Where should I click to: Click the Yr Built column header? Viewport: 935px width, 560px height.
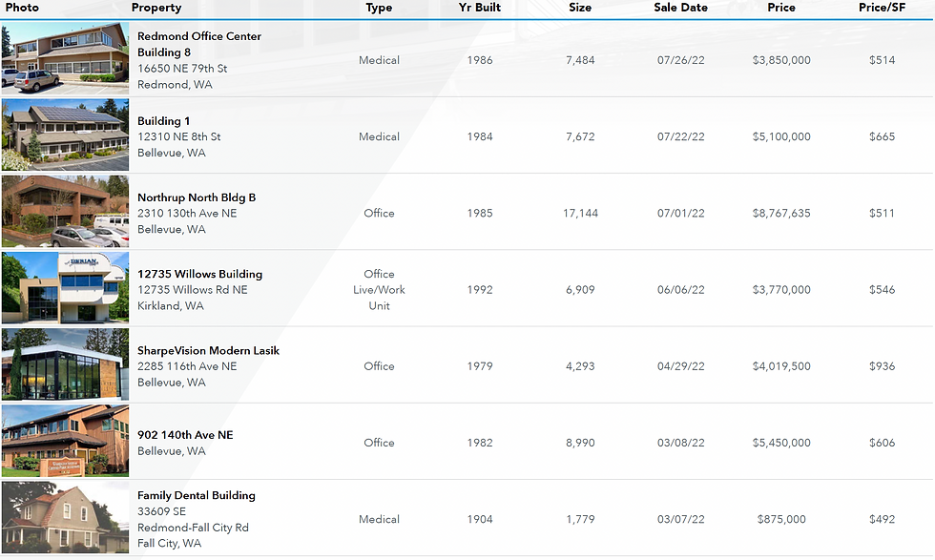click(x=479, y=8)
